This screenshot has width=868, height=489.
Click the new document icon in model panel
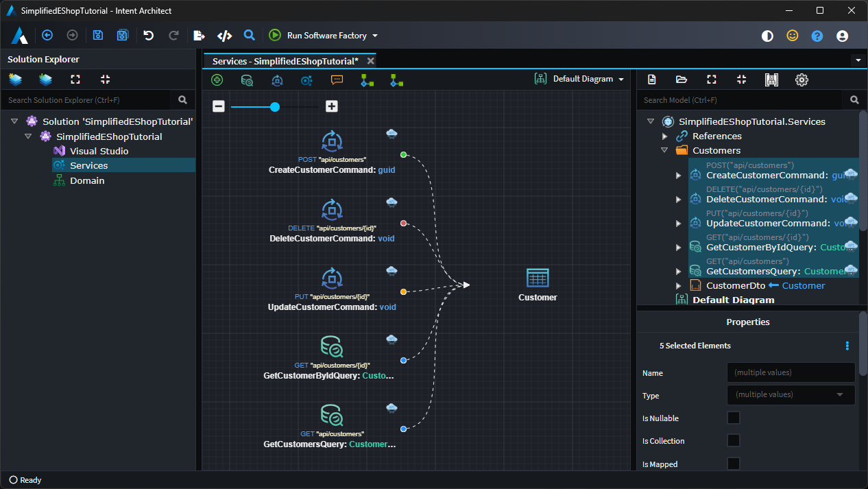pos(651,80)
